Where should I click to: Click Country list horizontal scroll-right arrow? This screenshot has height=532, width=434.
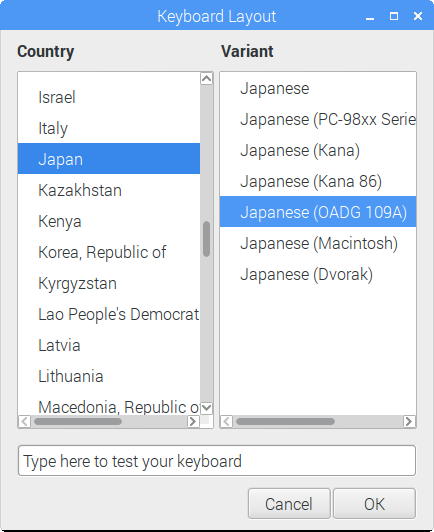tap(193, 421)
